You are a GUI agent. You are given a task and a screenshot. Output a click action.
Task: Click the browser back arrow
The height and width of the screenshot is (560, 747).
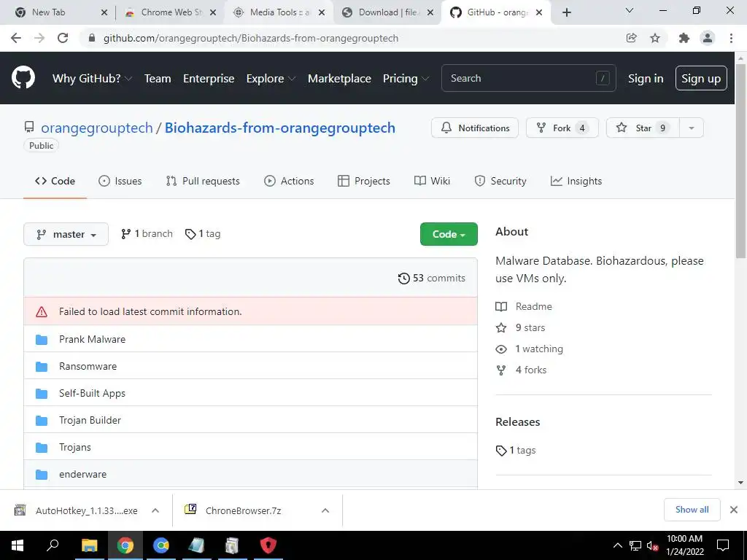[x=16, y=38]
